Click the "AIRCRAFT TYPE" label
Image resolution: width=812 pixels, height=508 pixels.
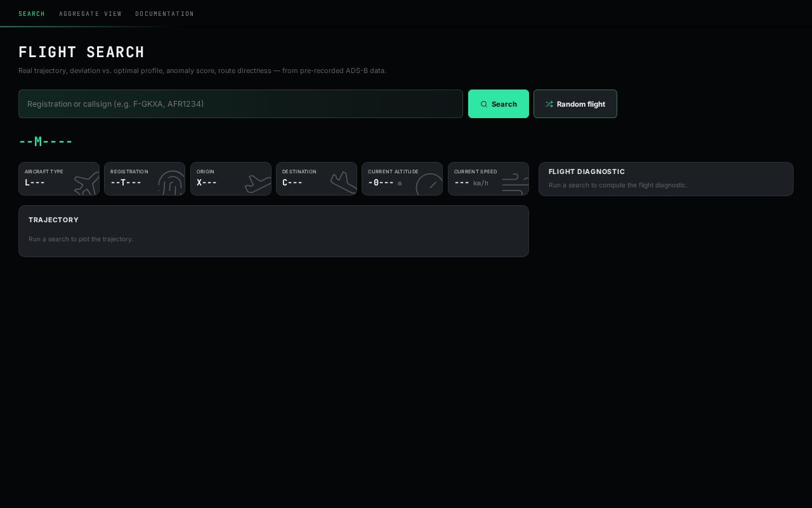click(44, 171)
